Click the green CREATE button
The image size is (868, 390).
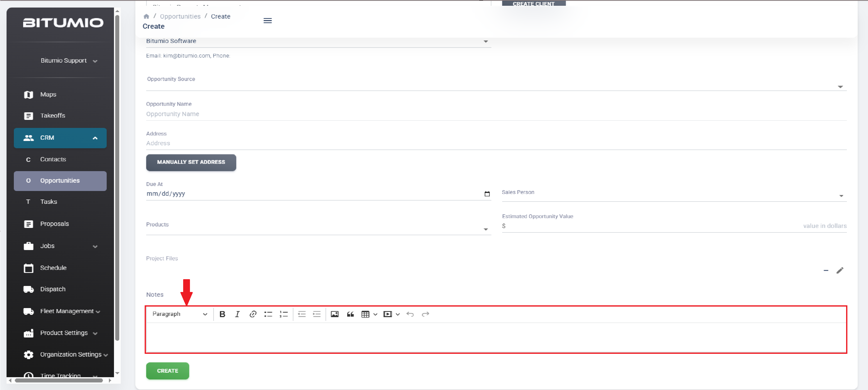point(168,371)
